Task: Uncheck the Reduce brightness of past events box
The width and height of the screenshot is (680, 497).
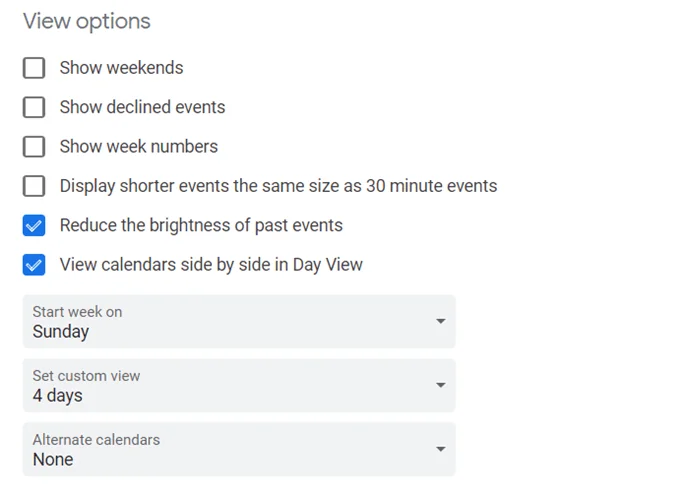Action: pos(34,226)
